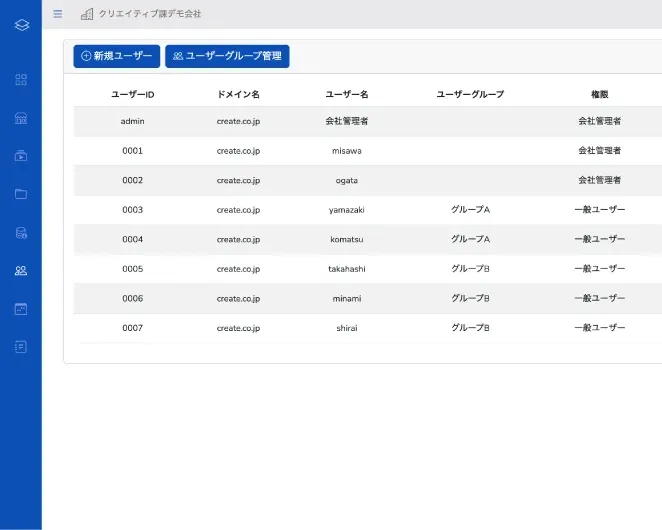Click グループB in the minami row

470,298
